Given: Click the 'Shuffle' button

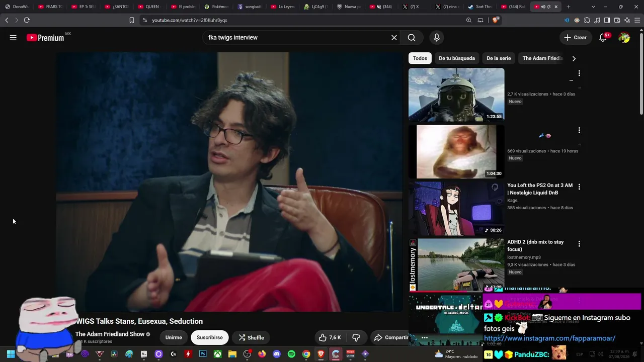Looking at the screenshot, I should tap(251, 337).
